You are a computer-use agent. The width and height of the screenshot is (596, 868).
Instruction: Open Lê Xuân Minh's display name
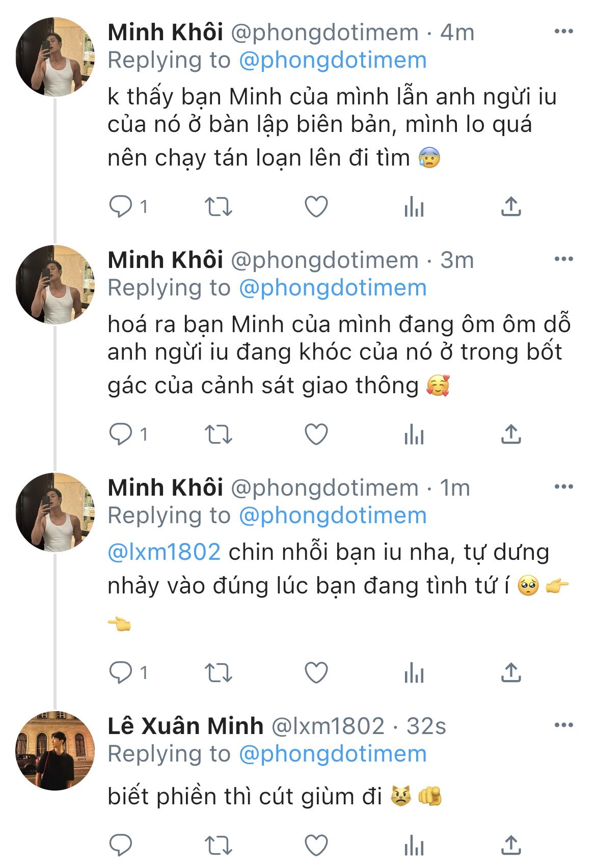coord(185,726)
